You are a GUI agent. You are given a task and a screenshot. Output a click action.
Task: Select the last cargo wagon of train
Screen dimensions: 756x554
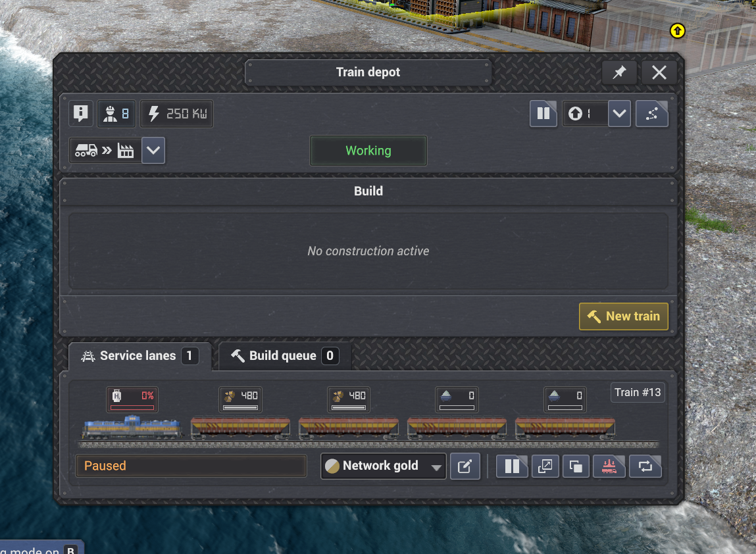[565, 428]
